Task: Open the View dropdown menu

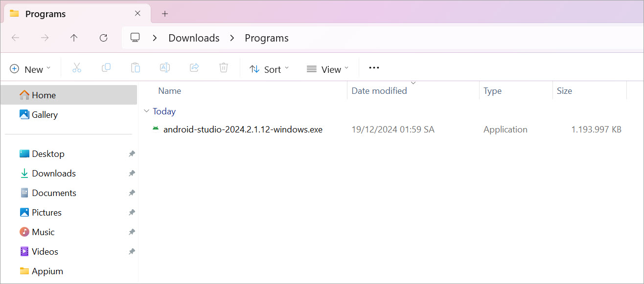Action: pyautogui.click(x=328, y=69)
